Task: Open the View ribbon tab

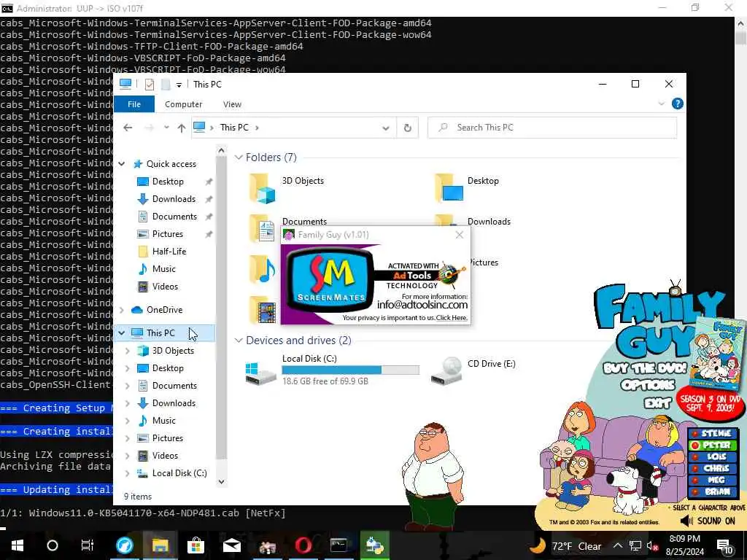Action: click(232, 104)
